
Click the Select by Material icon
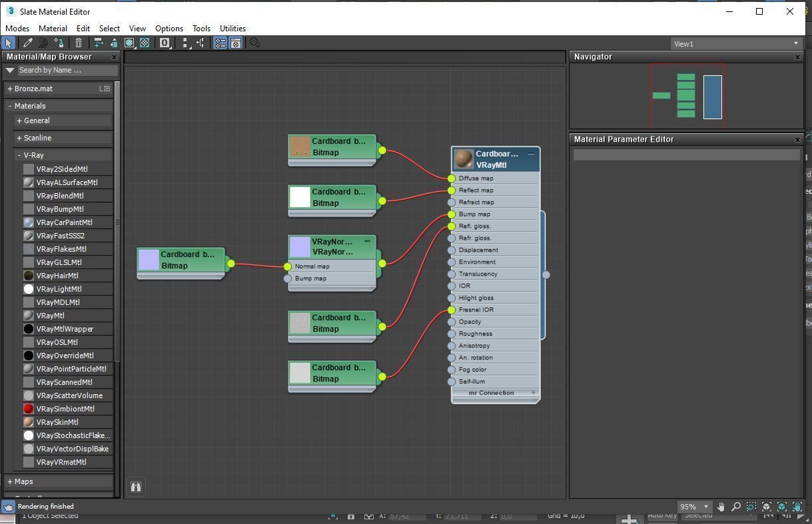pyautogui.click(x=254, y=43)
